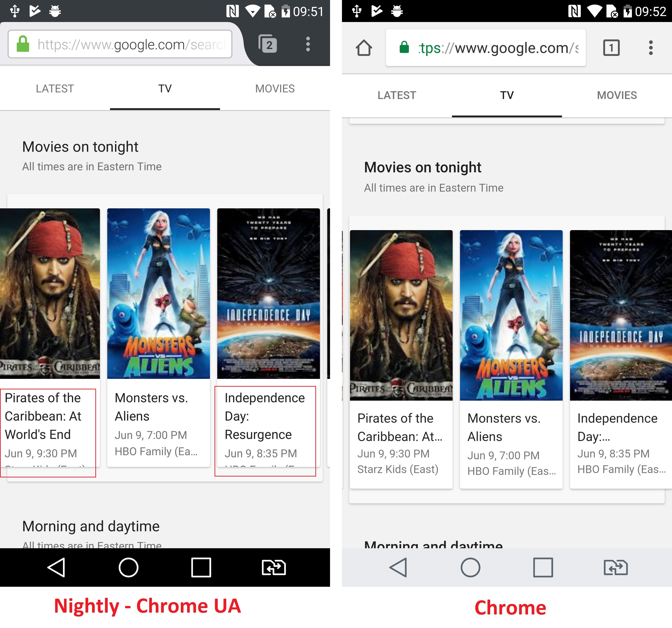Tap the Android home circle under Chrome
The width and height of the screenshot is (672, 628).
[x=471, y=567]
